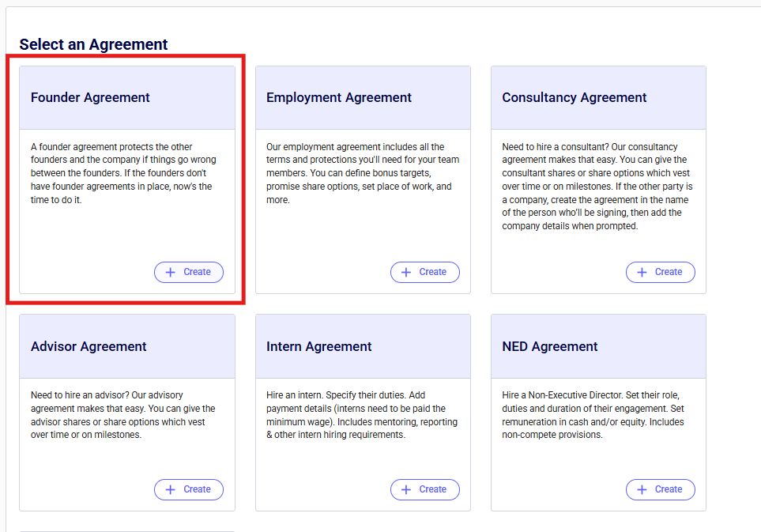
Task: Click the plus icon on Intern Agreement card
Action: pyautogui.click(x=406, y=489)
